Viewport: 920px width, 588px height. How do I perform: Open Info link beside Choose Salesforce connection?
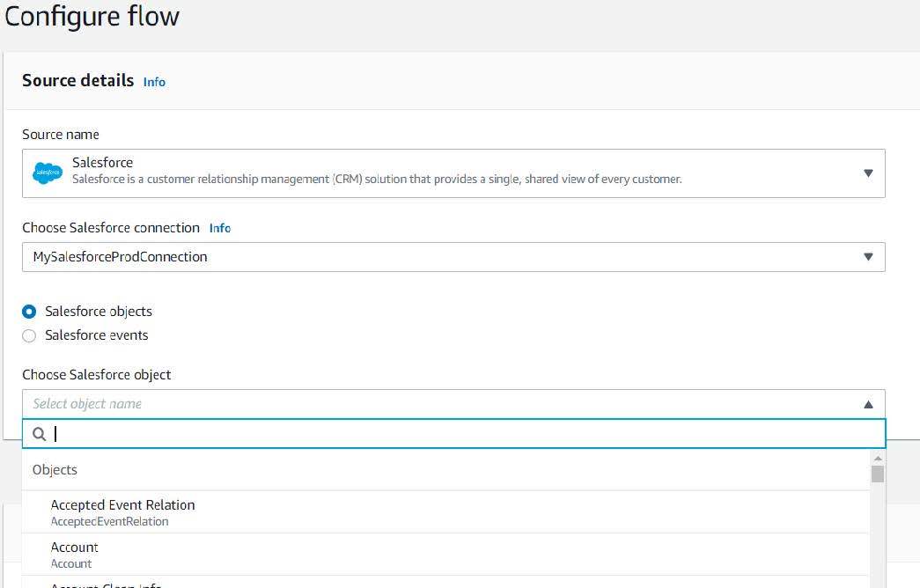coord(220,228)
